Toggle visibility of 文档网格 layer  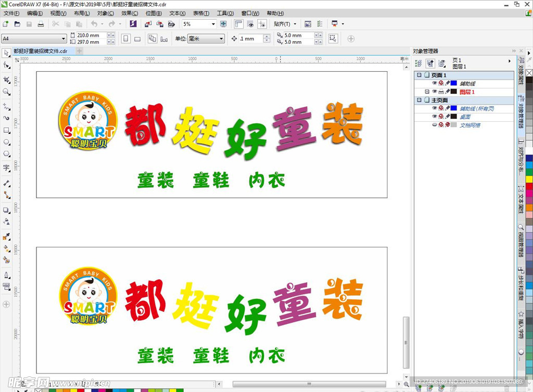point(435,125)
